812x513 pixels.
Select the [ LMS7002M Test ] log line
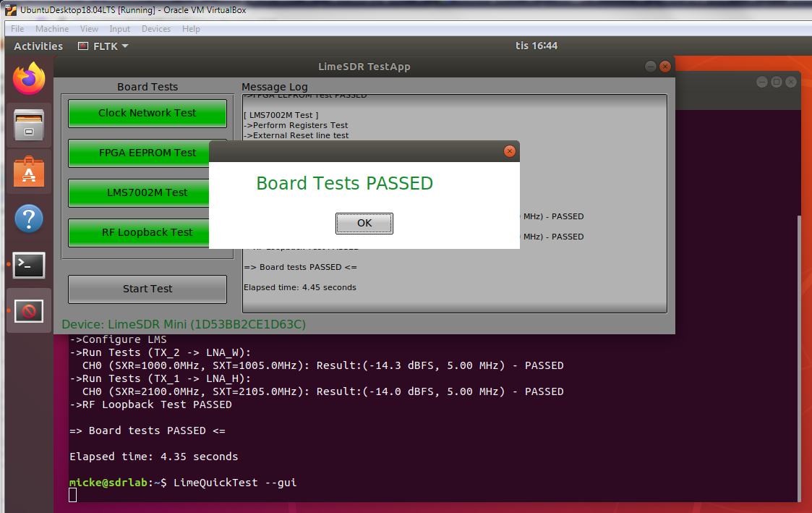coord(281,115)
